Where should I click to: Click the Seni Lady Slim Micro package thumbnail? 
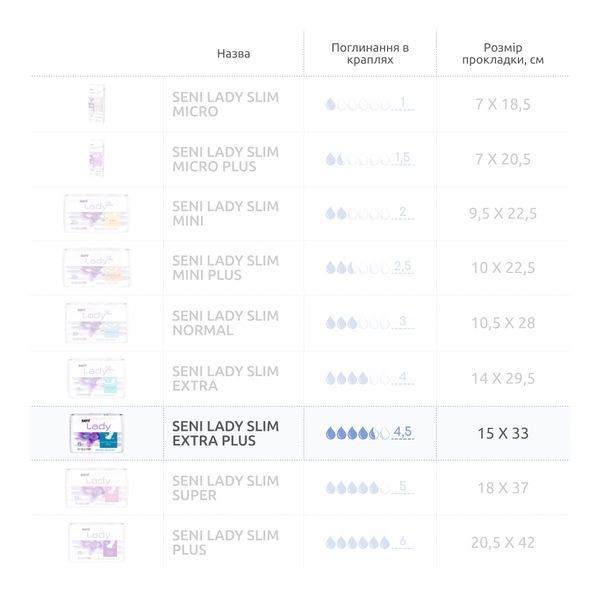pos(97,104)
